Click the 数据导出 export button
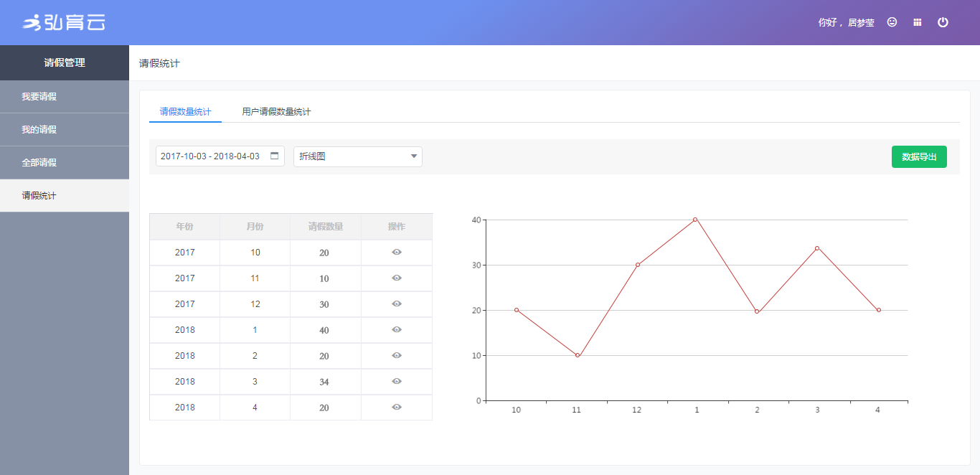This screenshot has height=475, width=980. coord(918,156)
